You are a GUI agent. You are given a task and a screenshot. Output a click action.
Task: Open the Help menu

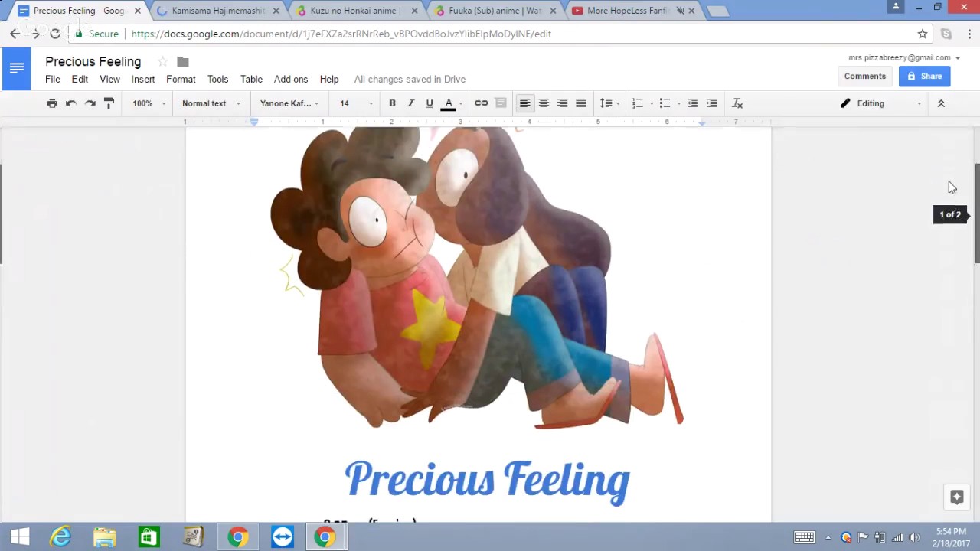329,79
